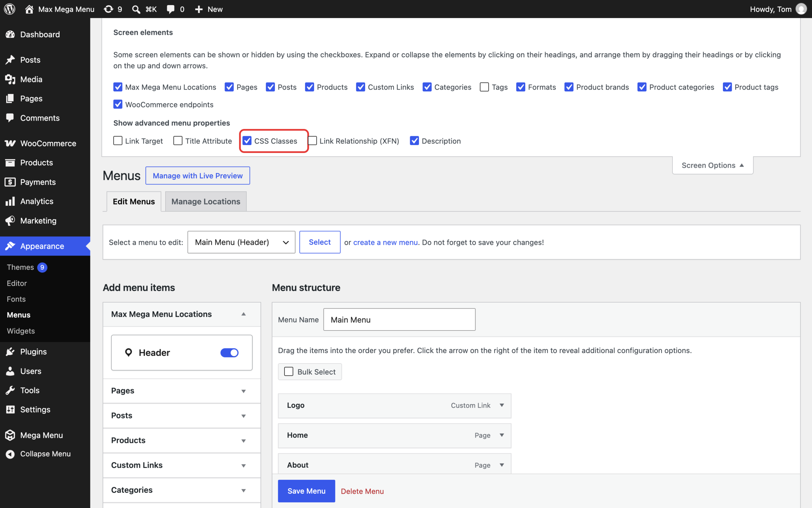Click the Analytics bar chart icon

[10, 201]
